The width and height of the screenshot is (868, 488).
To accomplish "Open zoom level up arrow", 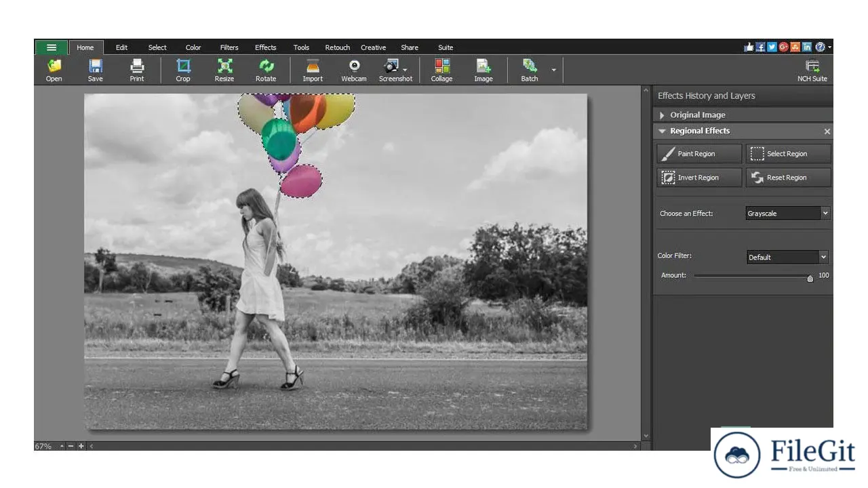I will (x=62, y=446).
